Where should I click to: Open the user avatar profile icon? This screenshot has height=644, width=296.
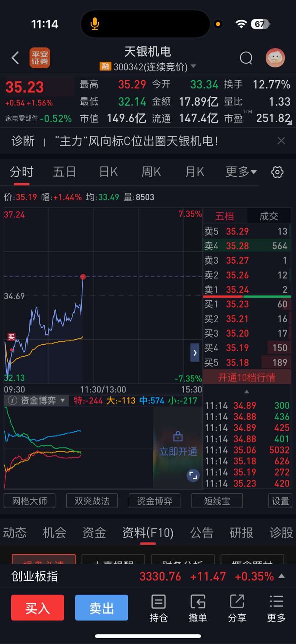pos(275,58)
